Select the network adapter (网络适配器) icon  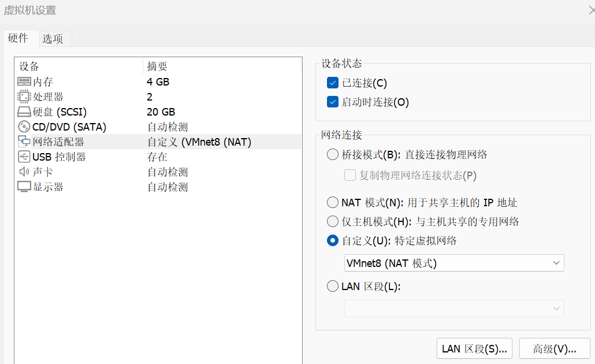pyautogui.click(x=24, y=142)
